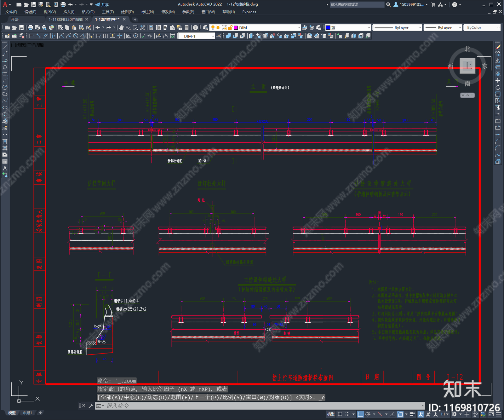The image size is (504, 420).
Task: Click the Linear dimension tool icon
Action: coord(31,36)
